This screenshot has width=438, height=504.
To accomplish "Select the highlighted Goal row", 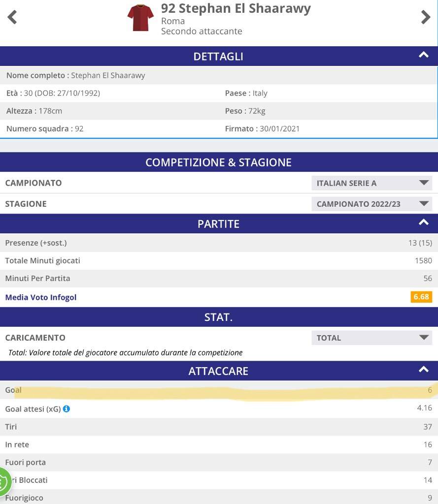I will 219,390.
